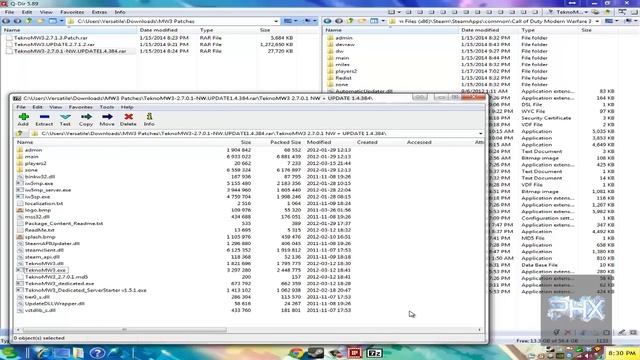Image resolution: width=640 pixels, height=360 pixels.
Task: Open File menu in 7-Zip
Action: 20,107
